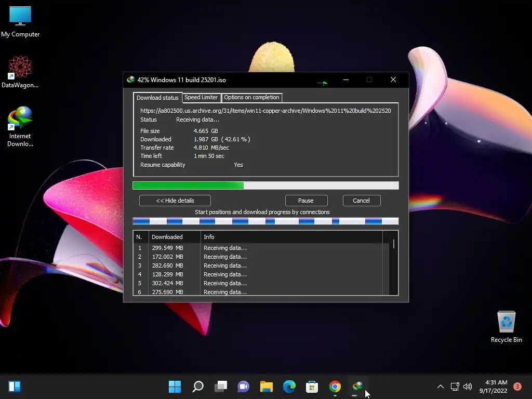This screenshot has height=399, width=532.
Task: Open the Widgets panel icon
Action: (x=15, y=387)
